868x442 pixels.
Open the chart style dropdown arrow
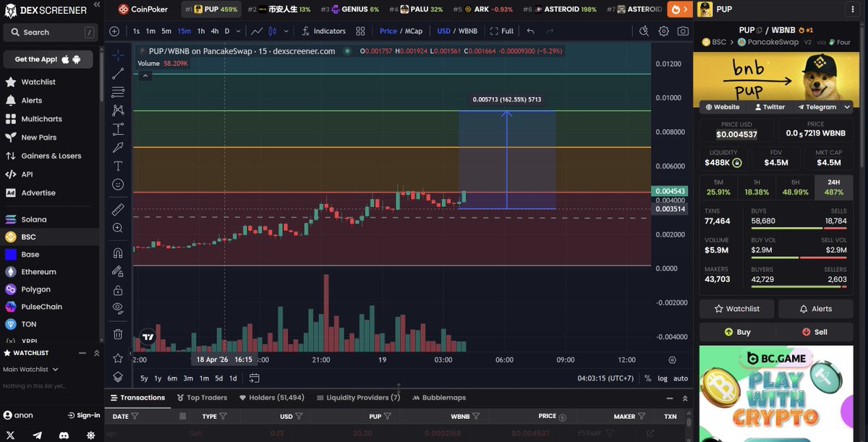coord(286,31)
